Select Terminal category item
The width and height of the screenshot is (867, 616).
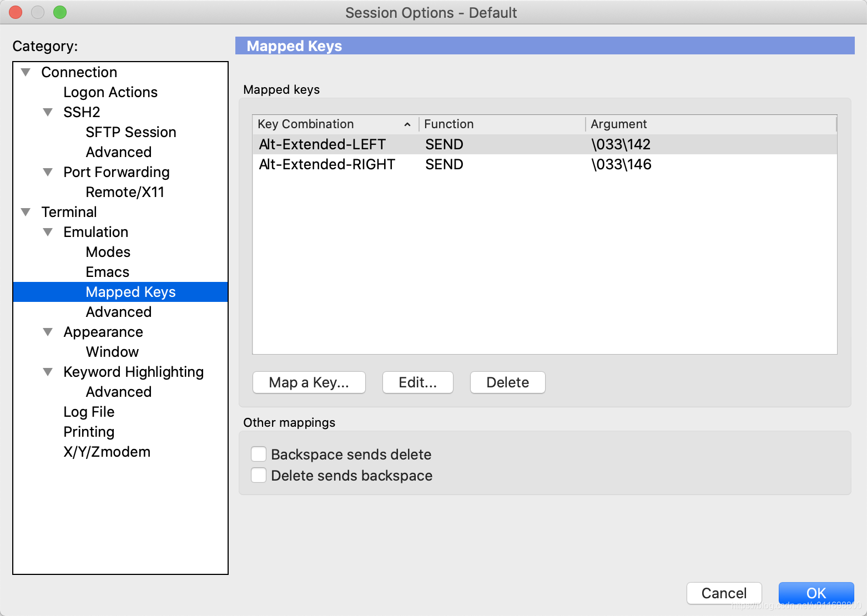69,212
